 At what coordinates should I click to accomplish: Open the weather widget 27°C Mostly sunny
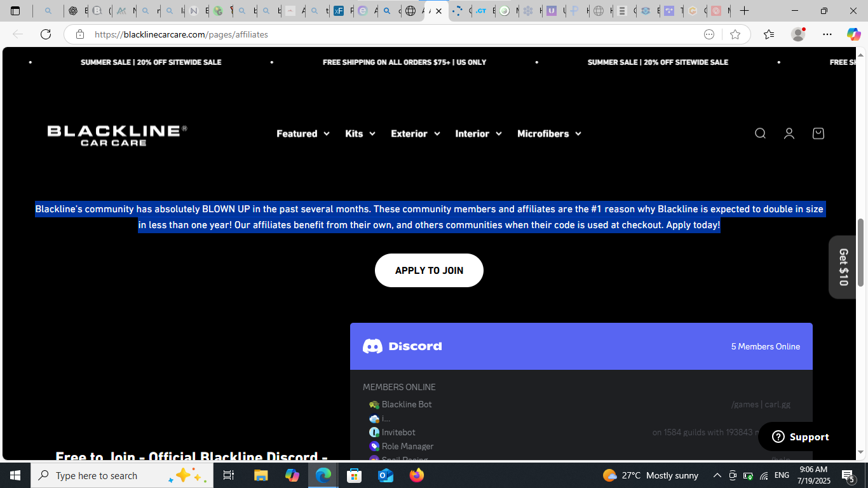coord(650,475)
